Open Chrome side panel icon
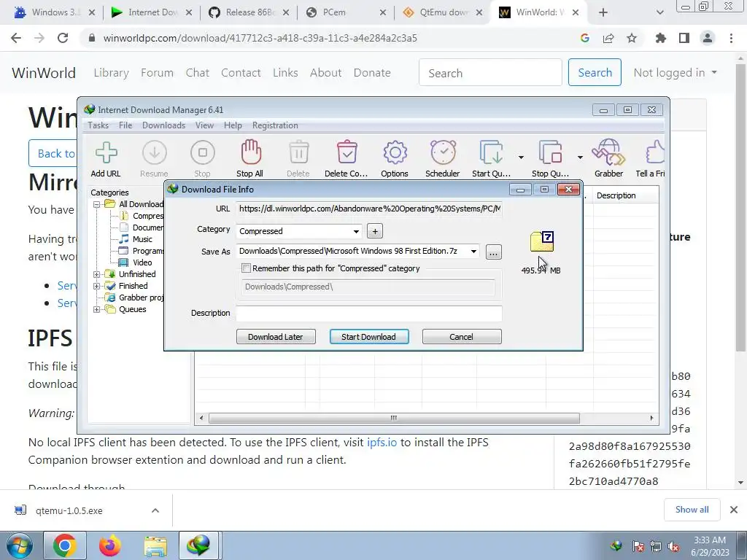 tap(684, 38)
